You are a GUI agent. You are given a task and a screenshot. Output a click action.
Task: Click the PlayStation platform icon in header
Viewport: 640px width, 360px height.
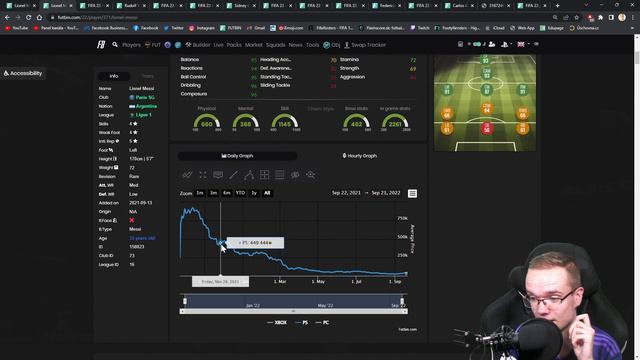pos(504,44)
